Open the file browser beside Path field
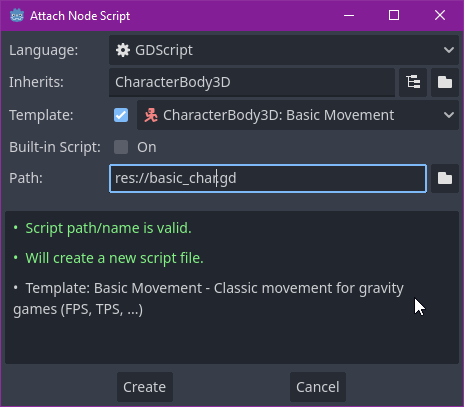Image resolution: width=464 pixels, height=407 pixels. [445, 178]
